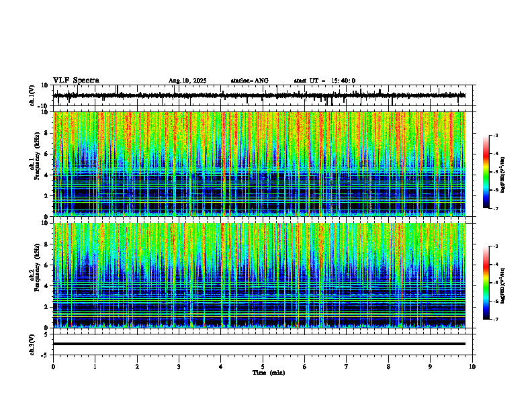Image resolution: width=532 pixels, height=411 pixels.
Task: Click the "3" tick on the time axis
Action: coord(179,367)
